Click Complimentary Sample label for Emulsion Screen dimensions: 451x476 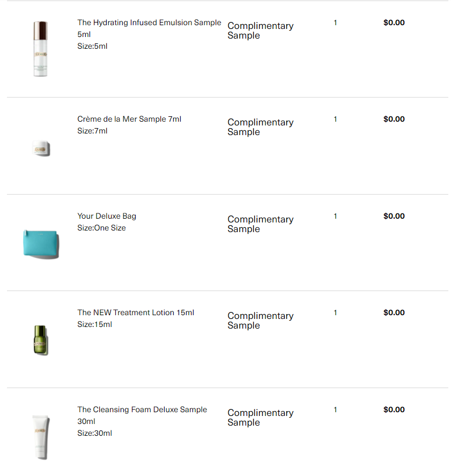tap(260, 31)
